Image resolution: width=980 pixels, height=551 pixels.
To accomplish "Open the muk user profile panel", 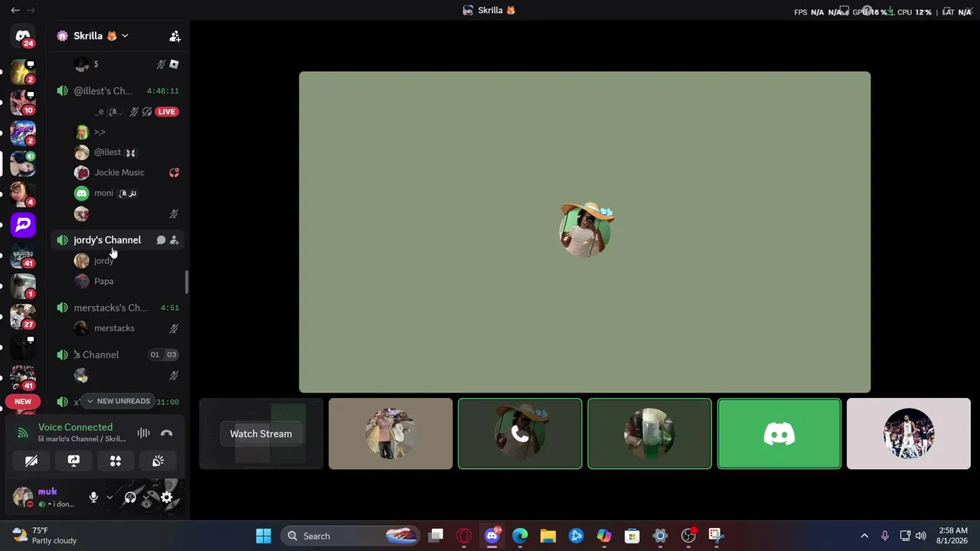I will coord(46,497).
